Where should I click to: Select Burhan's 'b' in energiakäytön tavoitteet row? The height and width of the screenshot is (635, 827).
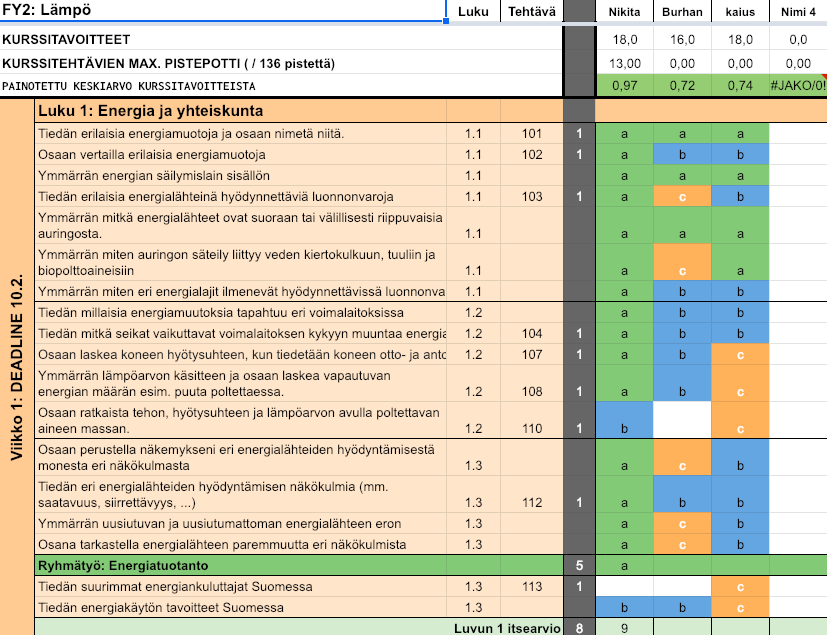click(x=682, y=608)
